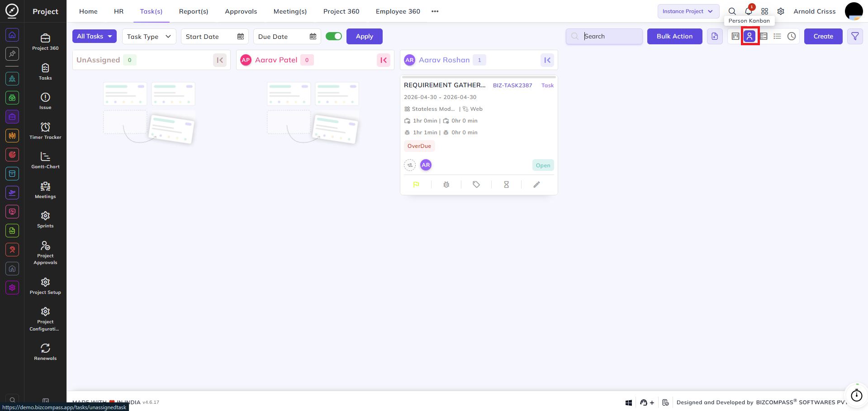Open settings gear in top header
Image resolution: width=868 pixels, height=411 pixels.
coord(781,11)
